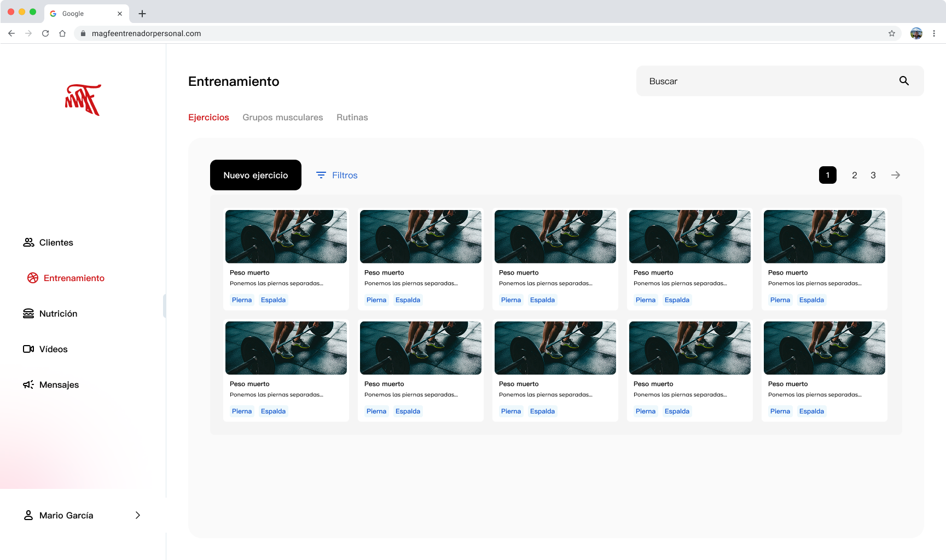Screen dimensions: 946x560
Task: Click the browser address bar
Action: 487,33
